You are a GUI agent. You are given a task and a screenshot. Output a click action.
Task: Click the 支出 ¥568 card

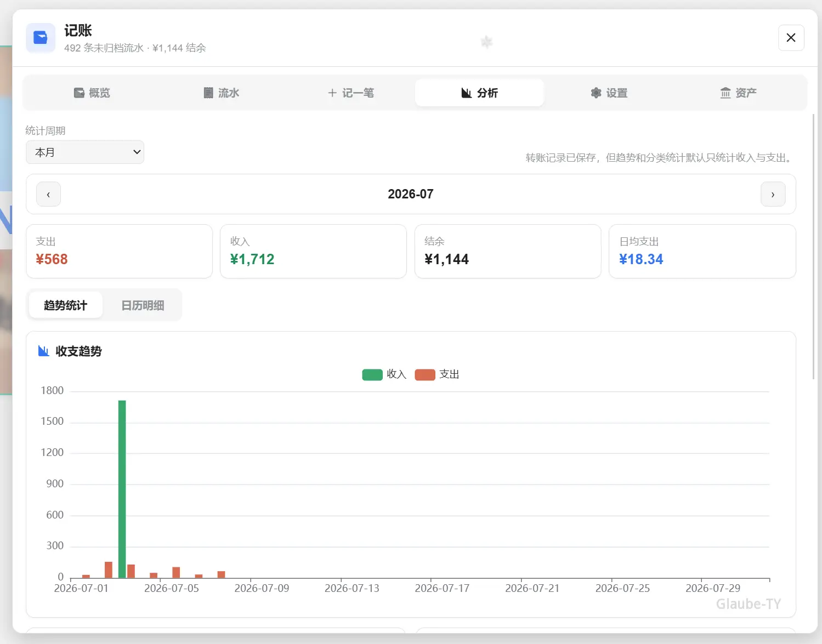[x=119, y=251]
